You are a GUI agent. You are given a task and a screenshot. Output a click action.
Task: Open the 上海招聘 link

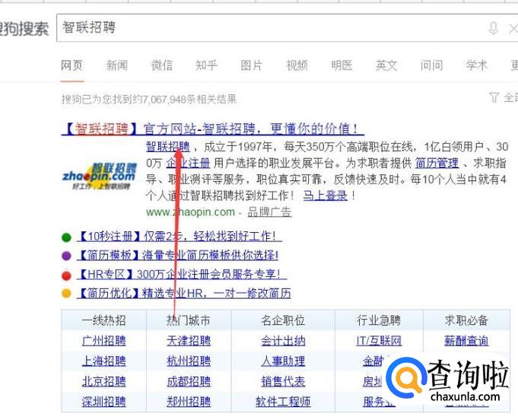tap(104, 361)
